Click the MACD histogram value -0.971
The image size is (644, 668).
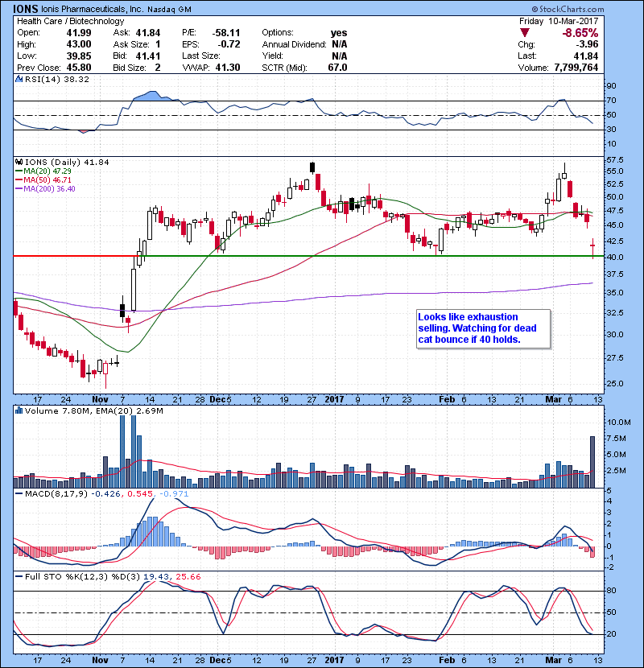174,494
